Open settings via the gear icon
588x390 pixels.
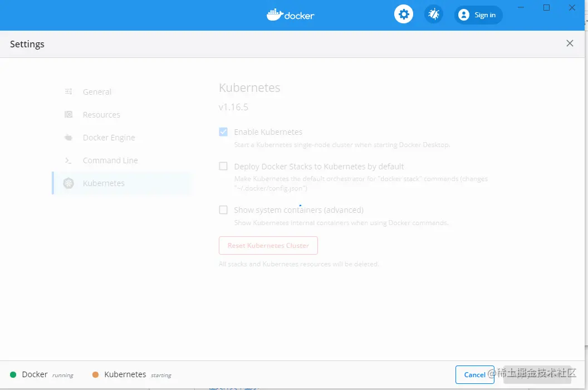click(404, 14)
